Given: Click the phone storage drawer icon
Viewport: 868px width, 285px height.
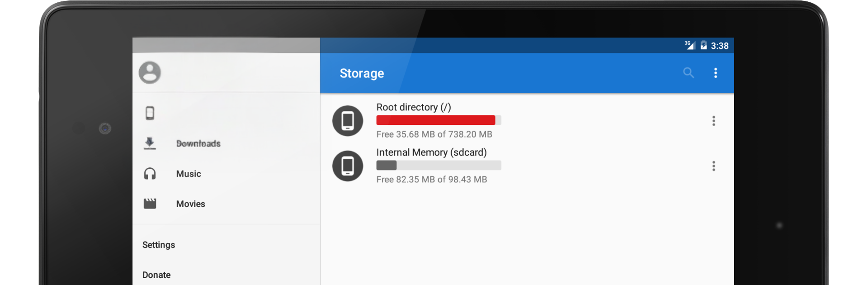Looking at the screenshot, I should (150, 113).
